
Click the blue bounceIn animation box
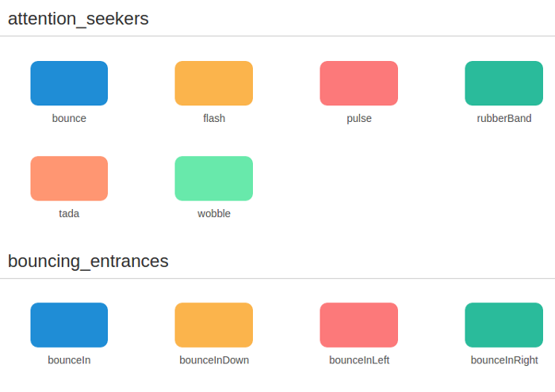click(69, 325)
